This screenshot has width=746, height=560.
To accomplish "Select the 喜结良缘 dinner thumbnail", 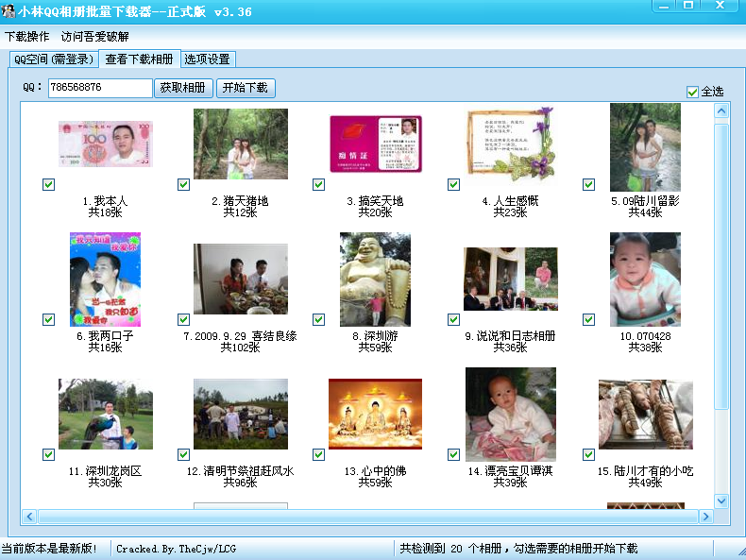I will pyautogui.click(x=241, y=279).
